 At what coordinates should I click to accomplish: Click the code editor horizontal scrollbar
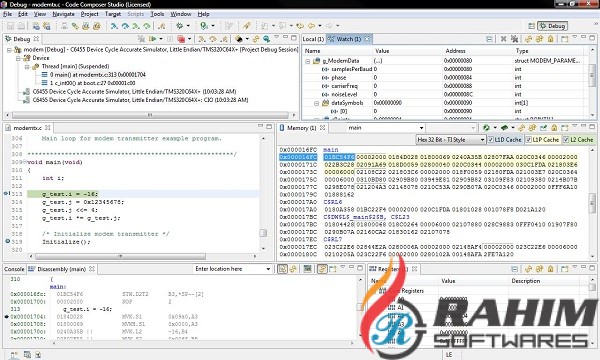pyautogui.click(x=120, y=256)
